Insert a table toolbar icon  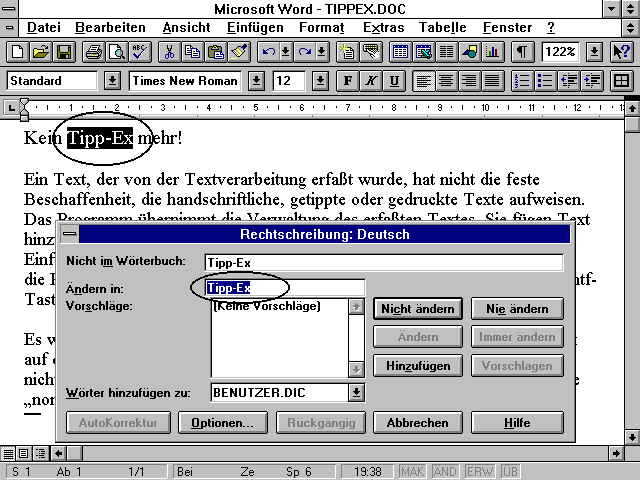coord(400,52)
